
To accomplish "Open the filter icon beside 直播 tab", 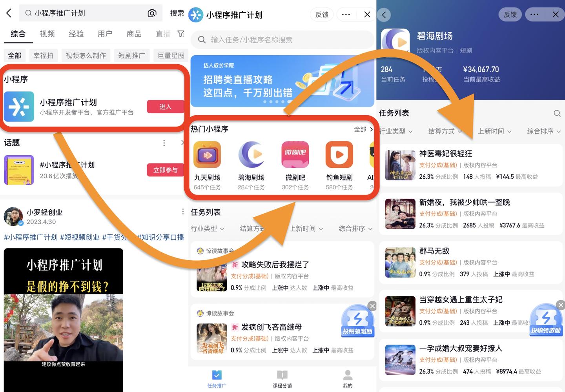I will 181,34.
